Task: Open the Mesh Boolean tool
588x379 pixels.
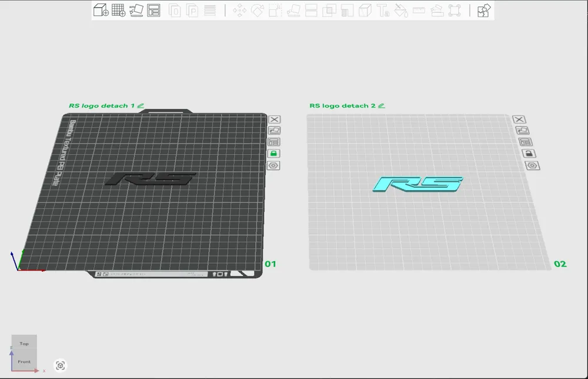Action: 329,11
